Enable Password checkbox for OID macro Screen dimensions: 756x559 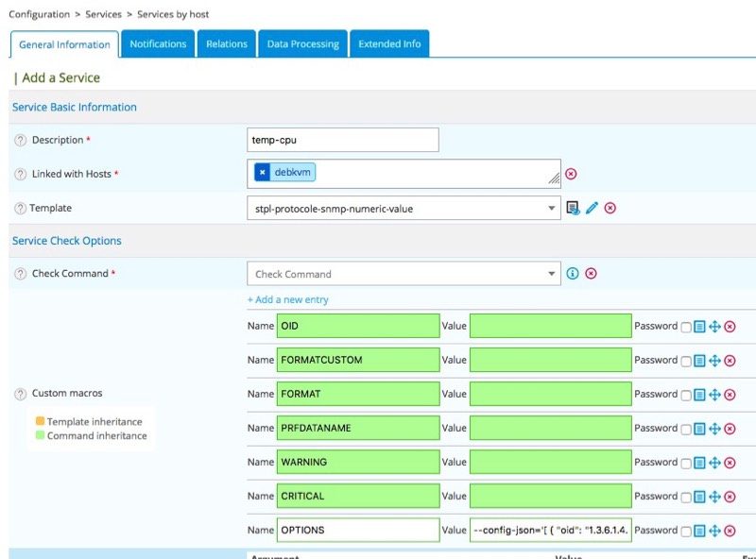[686, 327]
